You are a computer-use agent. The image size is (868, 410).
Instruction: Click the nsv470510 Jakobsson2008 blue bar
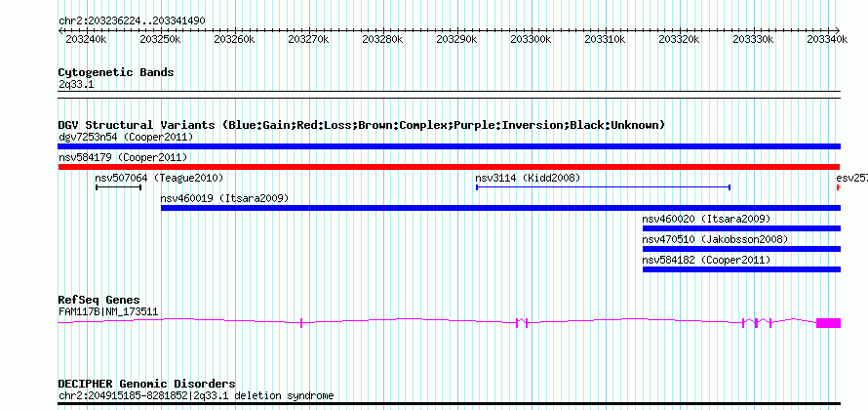point(741,249)
